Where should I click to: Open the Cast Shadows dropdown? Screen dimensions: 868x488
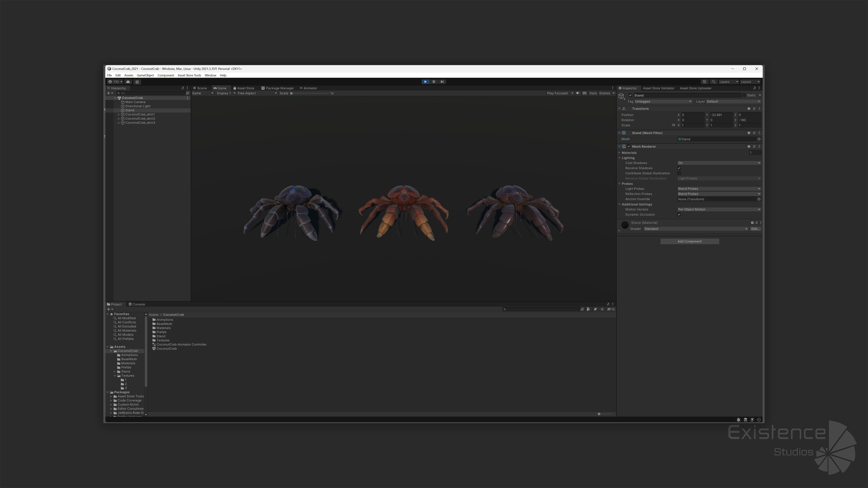[x=719, y=163]
